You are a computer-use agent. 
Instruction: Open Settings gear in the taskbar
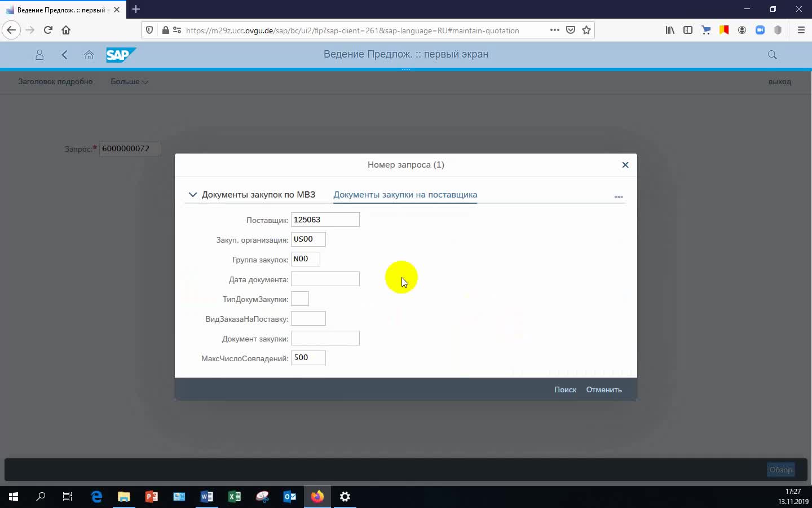pos(345,497)
